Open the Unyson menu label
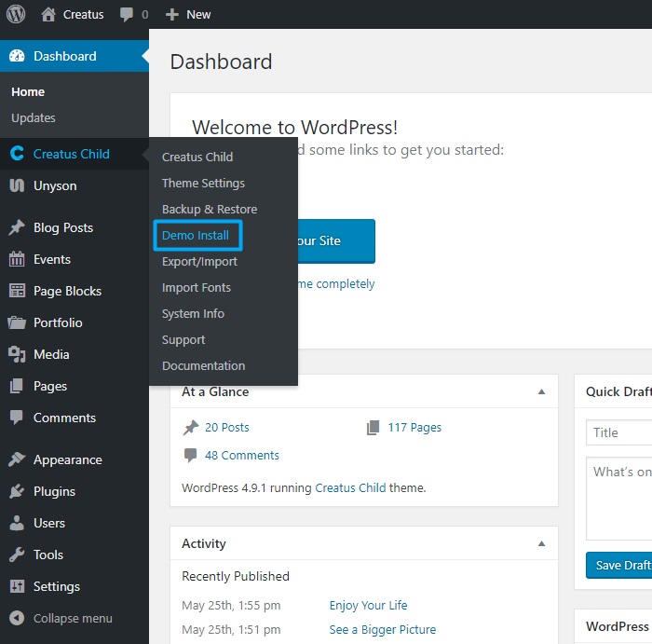This screenshot has width=652, height=644. (55, 185)
